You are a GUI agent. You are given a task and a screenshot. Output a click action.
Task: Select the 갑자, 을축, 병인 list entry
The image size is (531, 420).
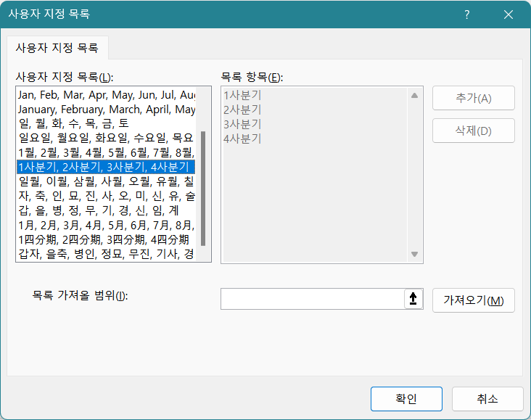106,254
